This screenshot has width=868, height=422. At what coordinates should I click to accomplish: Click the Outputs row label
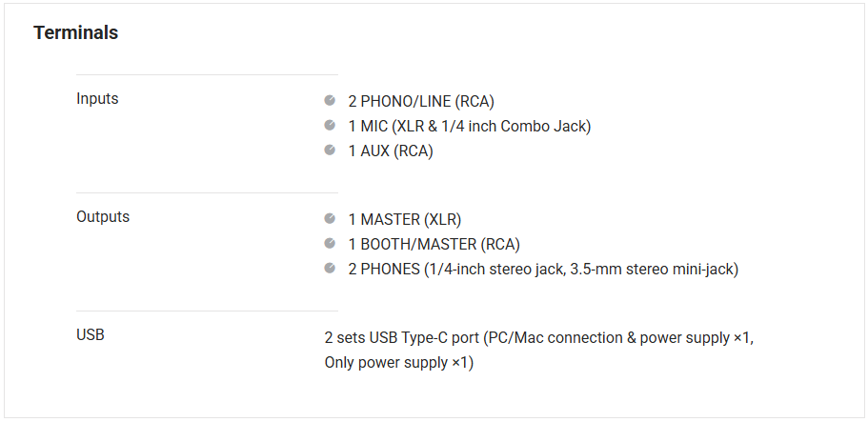pos(103,216)
